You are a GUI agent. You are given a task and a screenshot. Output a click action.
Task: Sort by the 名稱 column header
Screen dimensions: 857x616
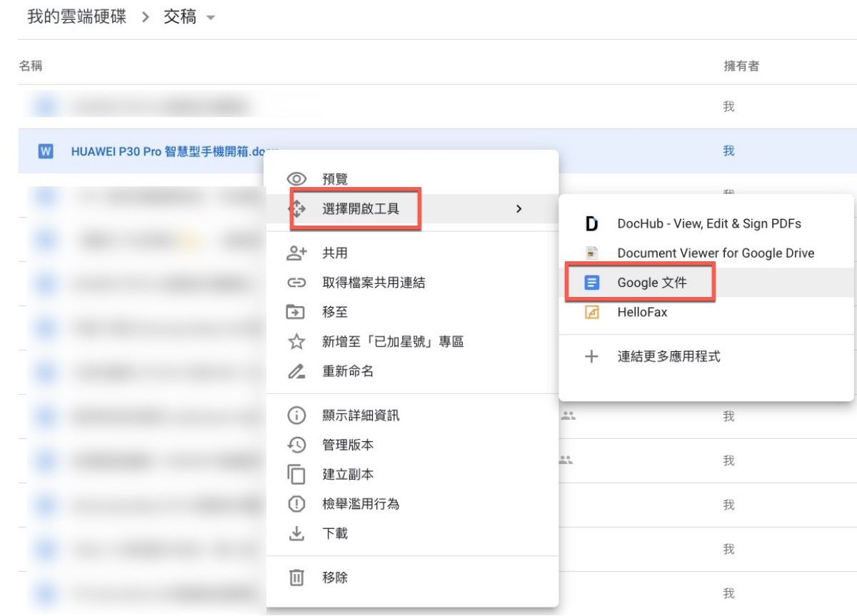[31, 66]
